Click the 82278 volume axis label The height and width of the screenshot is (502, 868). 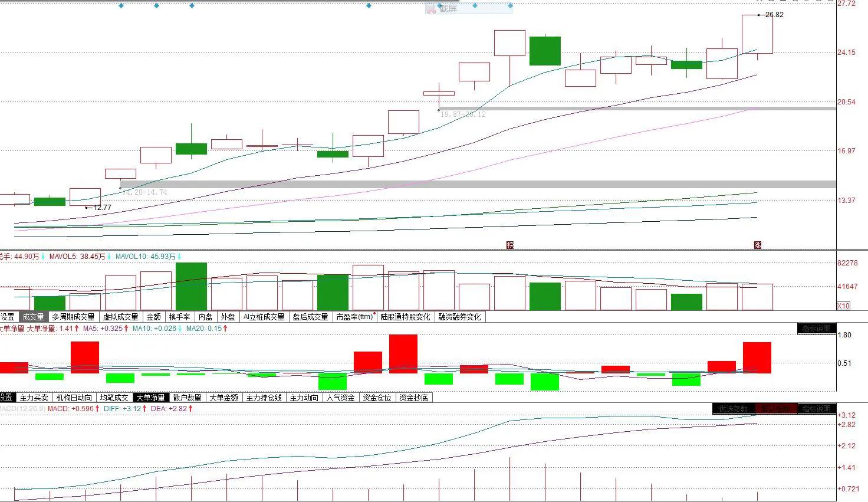847,263
